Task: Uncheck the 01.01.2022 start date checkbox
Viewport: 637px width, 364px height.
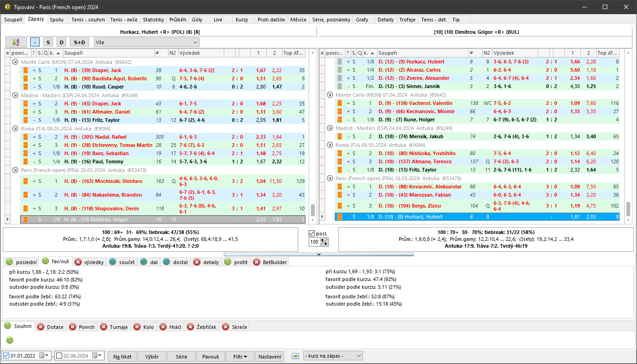Action: 6,356
